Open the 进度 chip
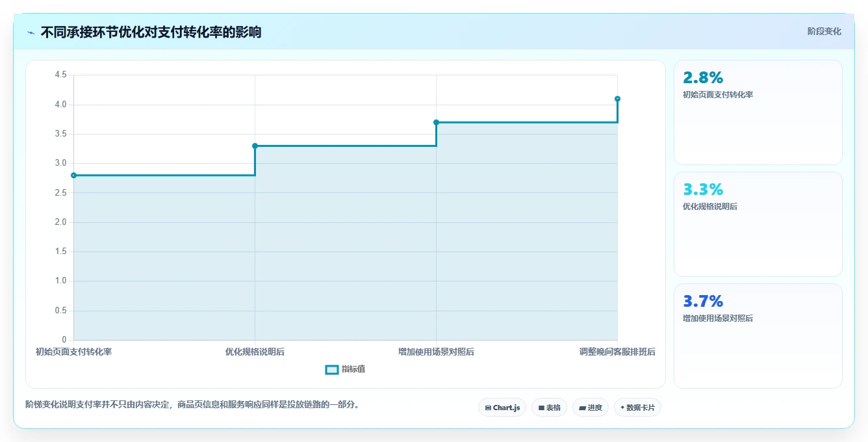The width and height of the screenshot is (868, 442). click(x=591, y=408)
